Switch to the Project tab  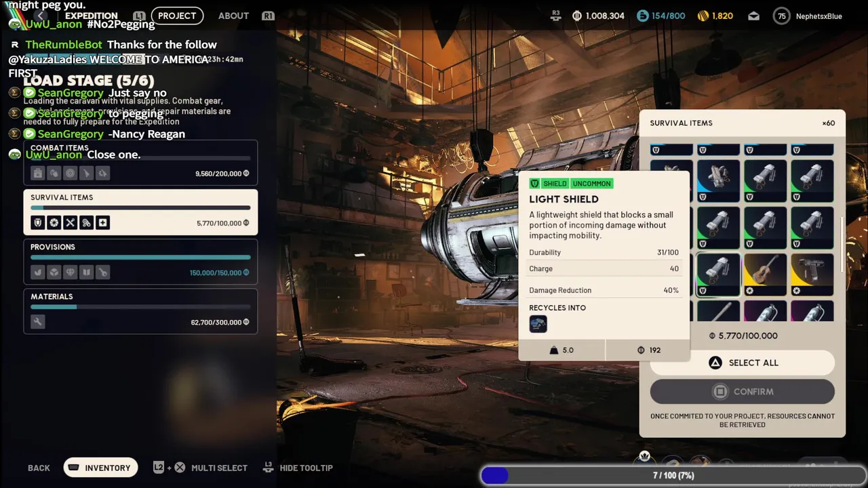click(x=177, y=16)
